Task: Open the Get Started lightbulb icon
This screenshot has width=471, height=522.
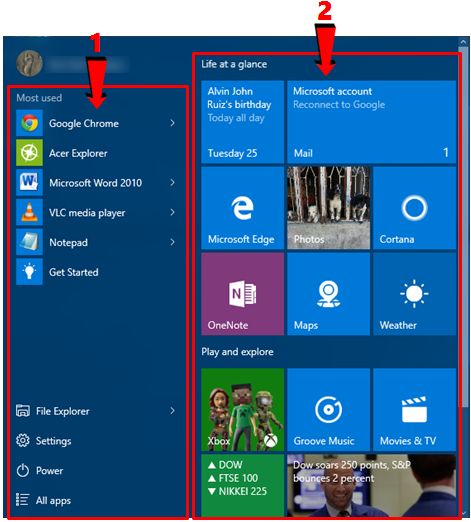Action: 29,272
